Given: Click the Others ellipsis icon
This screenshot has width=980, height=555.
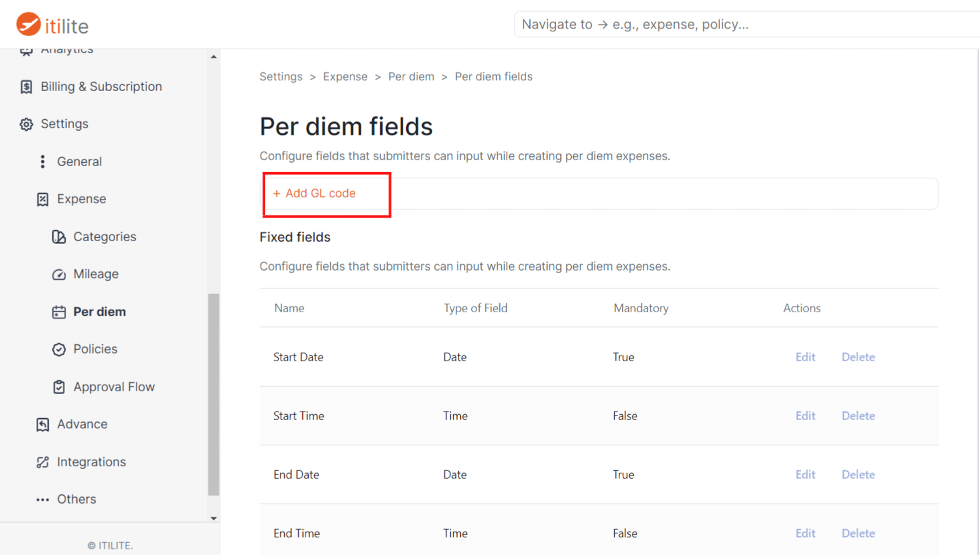Looking at the screenshot, I should point(43,499).
